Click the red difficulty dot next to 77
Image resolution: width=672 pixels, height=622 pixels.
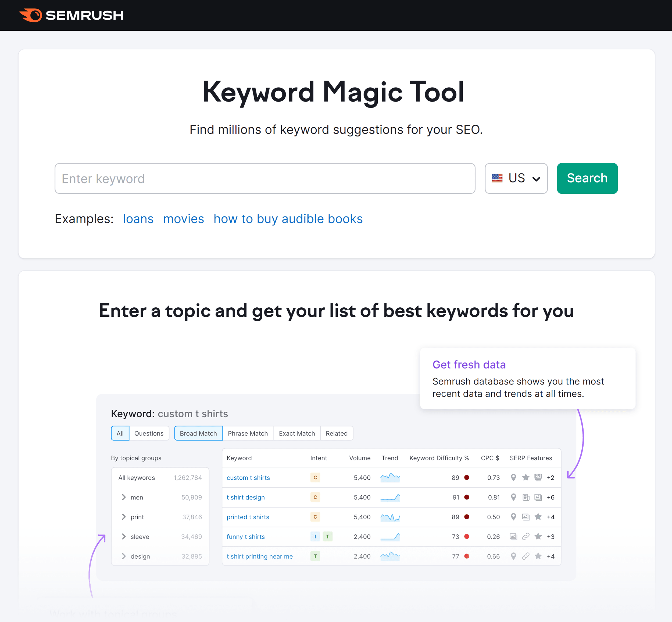click(467, 556)
